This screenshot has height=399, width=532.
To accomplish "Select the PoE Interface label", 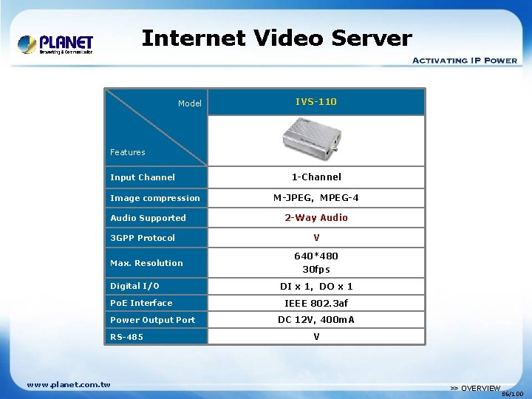I will point(141,303).
